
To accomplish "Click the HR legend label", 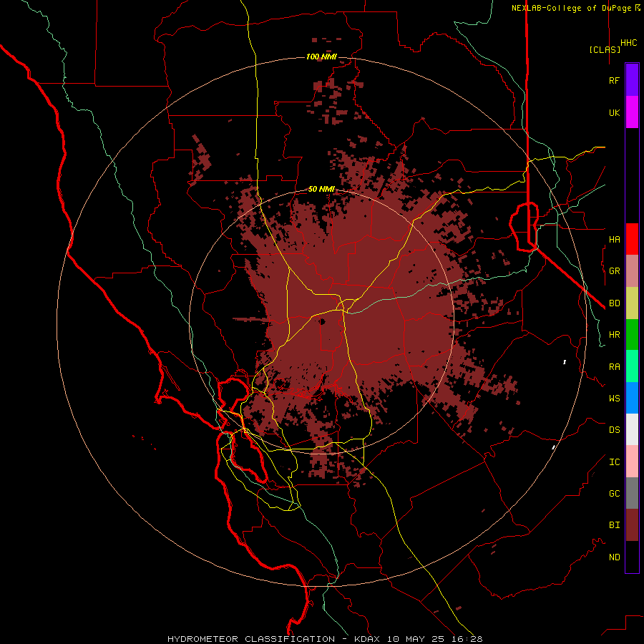I will tap(614, 334).
